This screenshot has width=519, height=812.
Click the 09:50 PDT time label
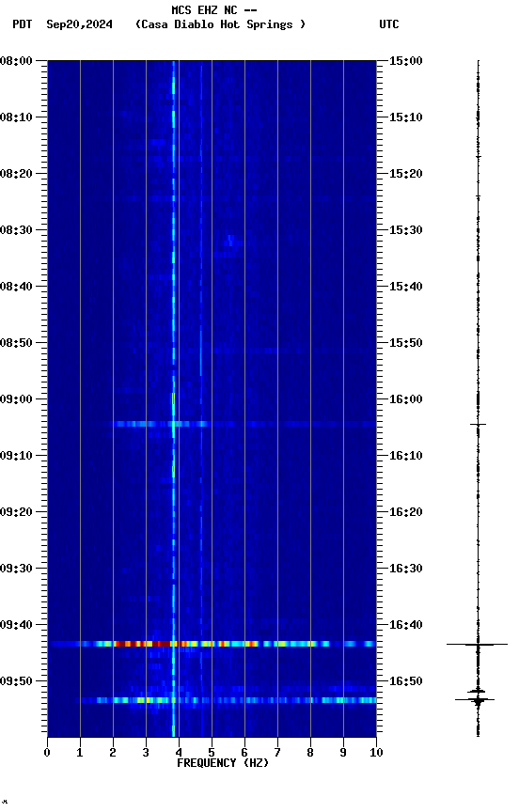(x=16, y=681)
